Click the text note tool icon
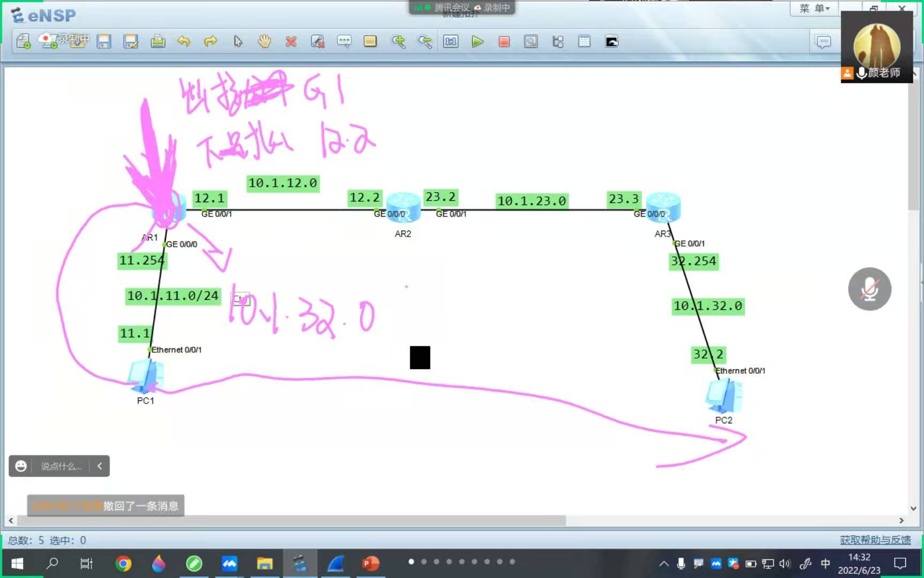Viewport: 924px width, 578px height. tap(344, 41)
